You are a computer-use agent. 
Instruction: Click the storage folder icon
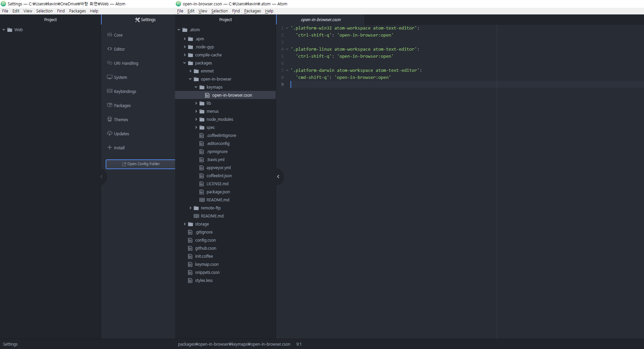(x=191, y=224)
